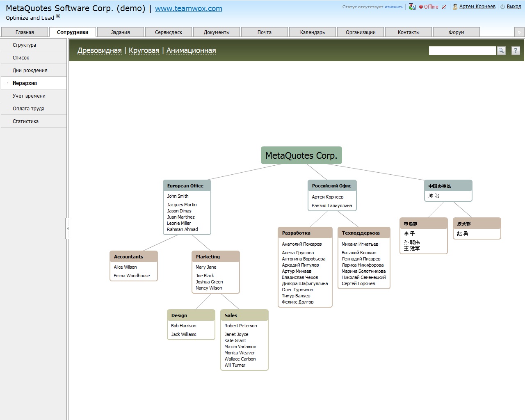Viewport: 525px width, 420px height.
Task: Click Rahman Ahmad in European Office
Action: (183, 229)
